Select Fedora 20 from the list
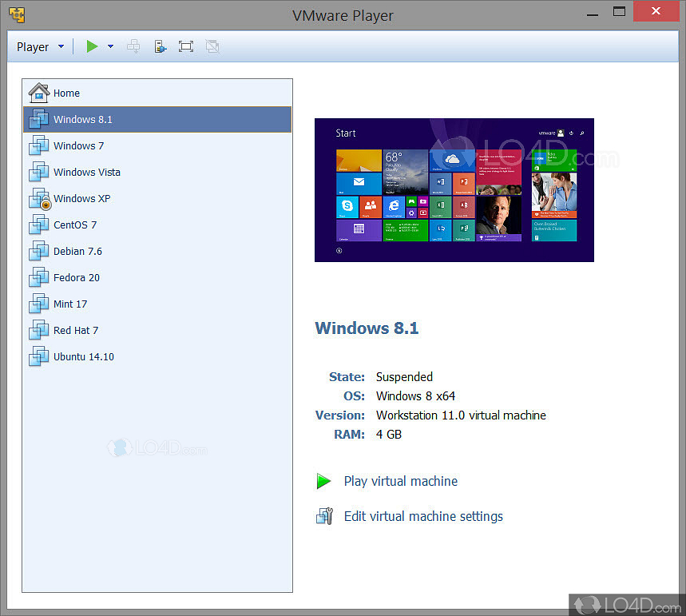 [x=76, y=278]
